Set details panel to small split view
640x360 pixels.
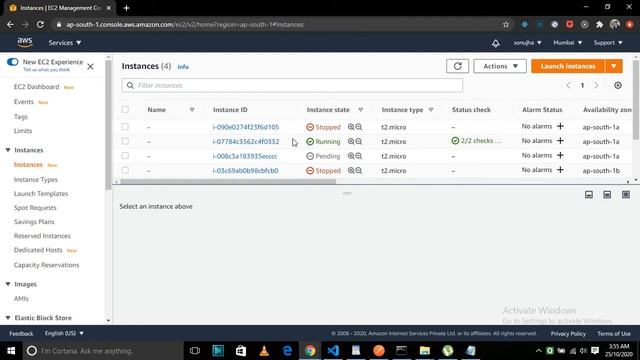point(589,195)
